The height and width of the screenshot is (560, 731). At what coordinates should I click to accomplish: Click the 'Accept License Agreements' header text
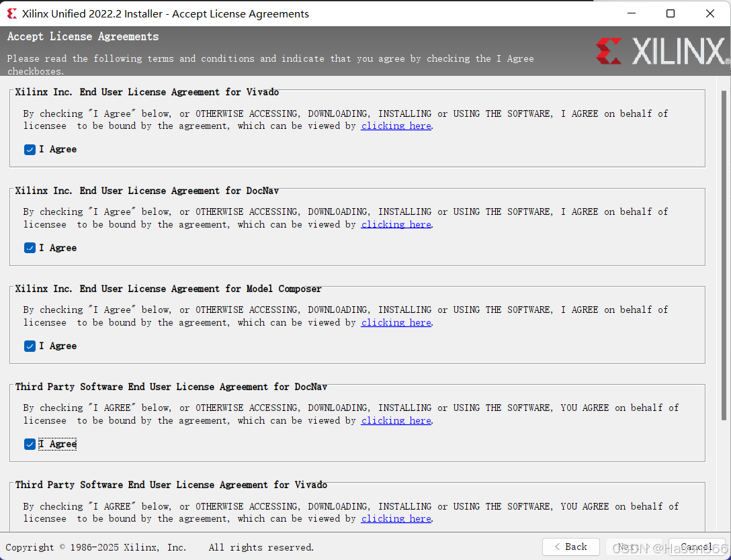83,36
